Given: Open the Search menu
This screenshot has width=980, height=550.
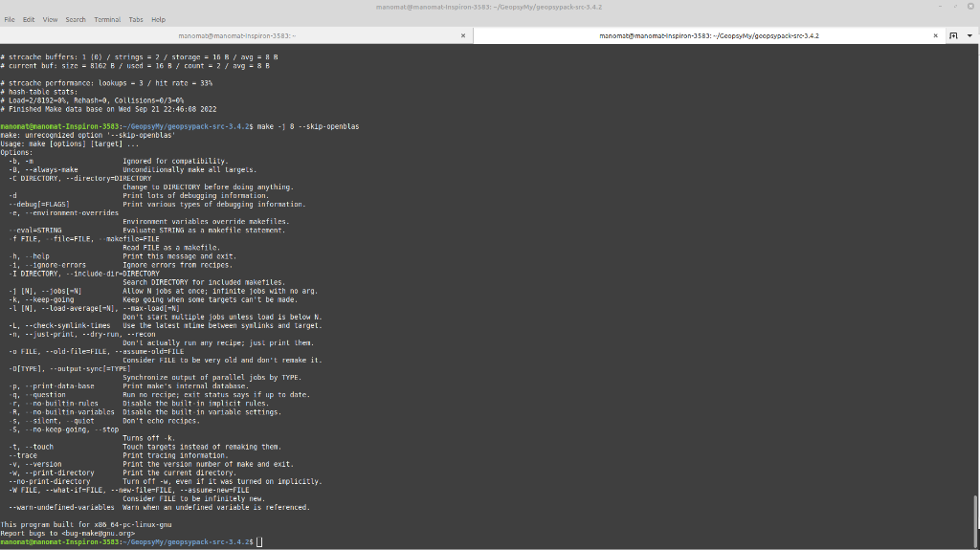Looking at the screenshot, I should (x=76, y=19).
